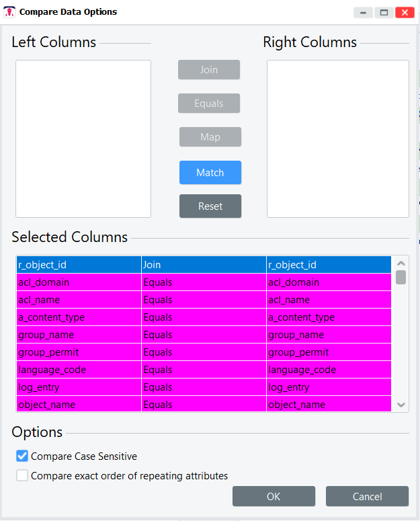Maximize the Compare Data Options dialog
This screenshot has height=521, width=420.
384,12
